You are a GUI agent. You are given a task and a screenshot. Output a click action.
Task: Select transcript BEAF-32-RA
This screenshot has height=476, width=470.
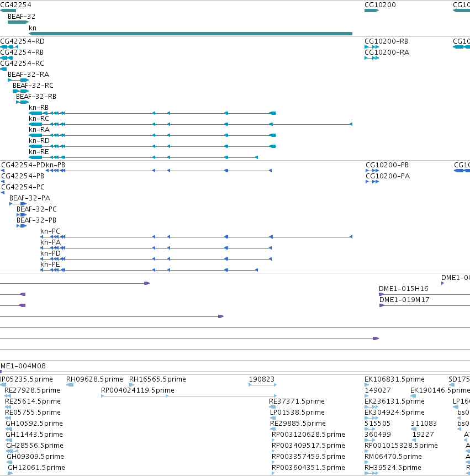28,75
